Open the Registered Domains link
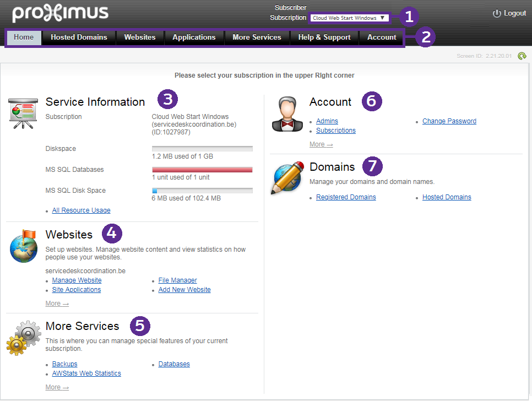Viewport: 532px width, 401px height. coord(346,197)
